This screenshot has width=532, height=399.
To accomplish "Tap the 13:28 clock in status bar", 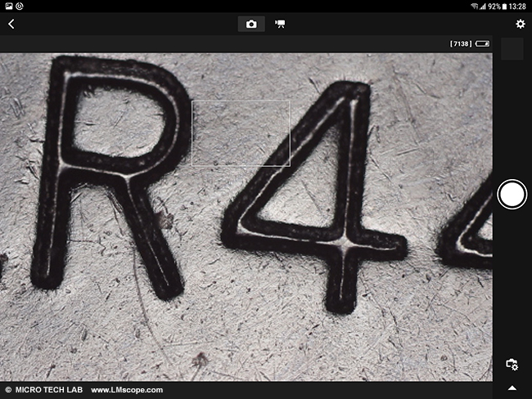I will point(519,6).
